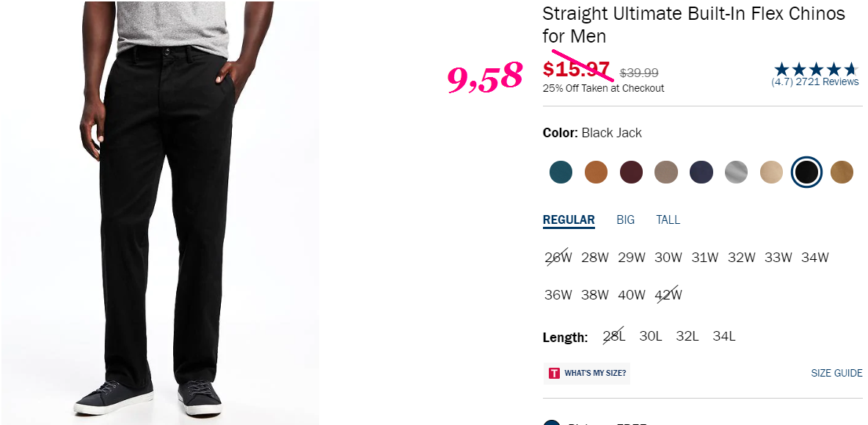The height and width of the screenshot is (425, 868).
Task: Switch to the BIG size tab
Action: point(626,219)
